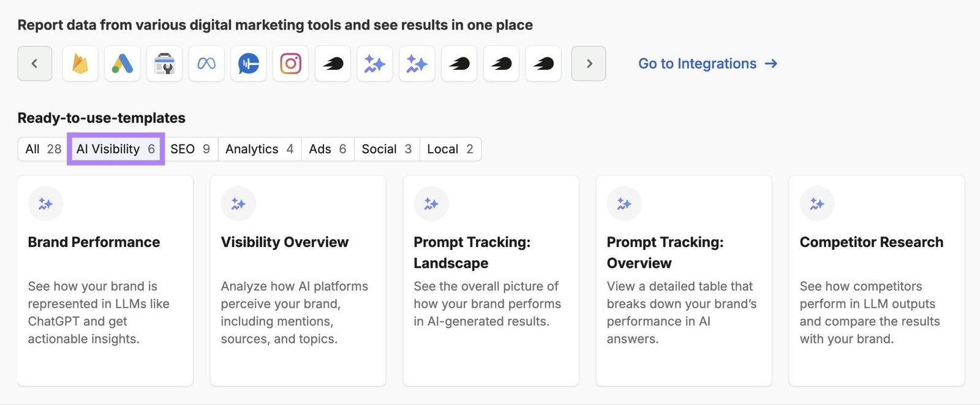Click the sparkle icon on Visibility Overview card
The image size is (980, 405).
point(238,203)
